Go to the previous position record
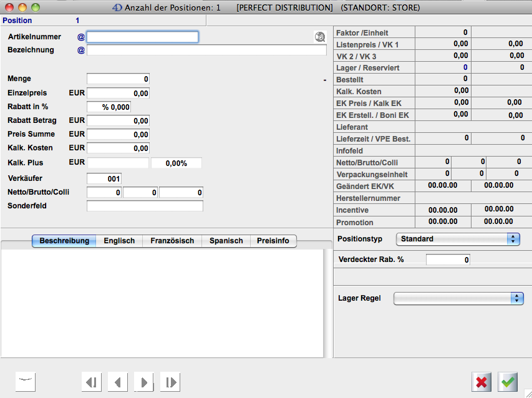The width and height of the screenshot is (532, 398). point(118,382)
